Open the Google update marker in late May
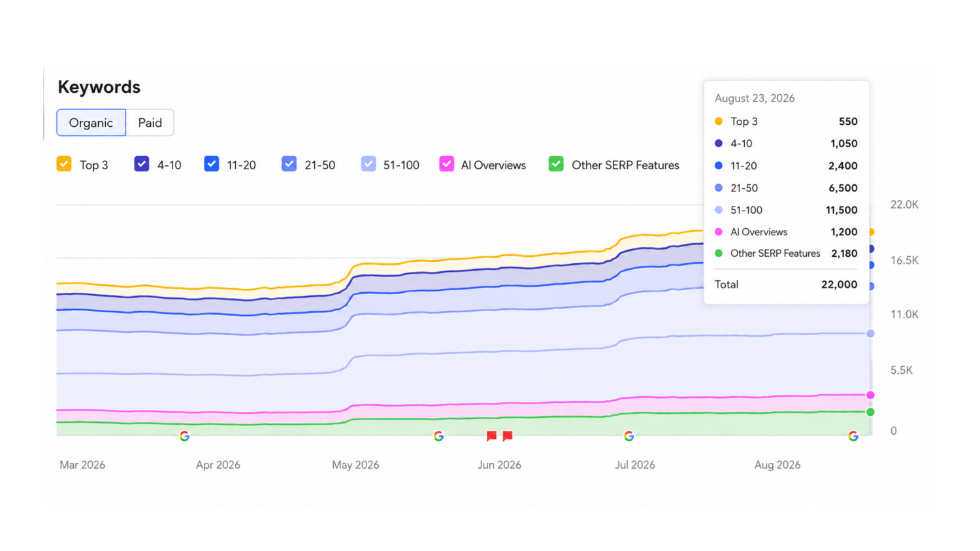The image size is (980, 551). coord(438,436)
